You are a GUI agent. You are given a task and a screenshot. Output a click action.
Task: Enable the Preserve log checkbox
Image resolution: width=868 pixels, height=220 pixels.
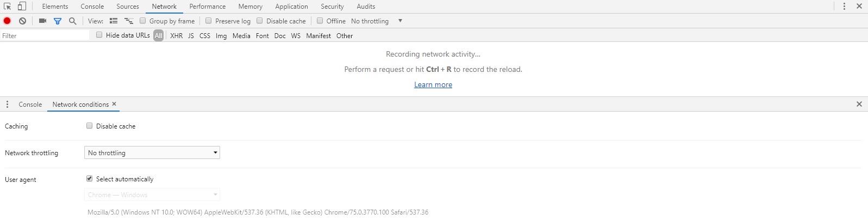pos(209,21)
